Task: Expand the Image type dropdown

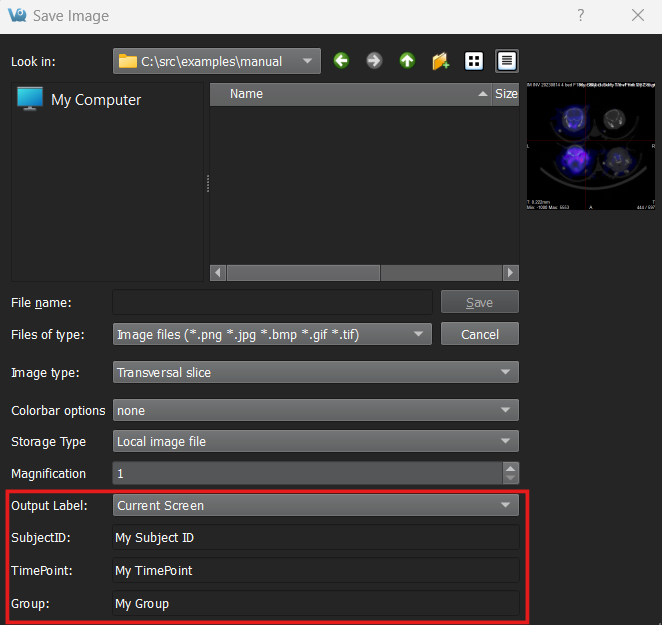Action: tap(315, 372)
